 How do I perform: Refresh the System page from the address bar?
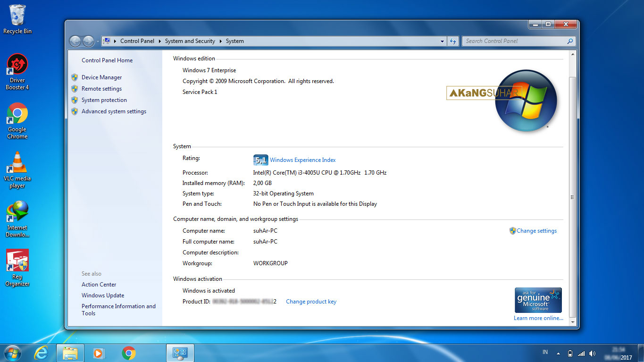coord(453,41)
